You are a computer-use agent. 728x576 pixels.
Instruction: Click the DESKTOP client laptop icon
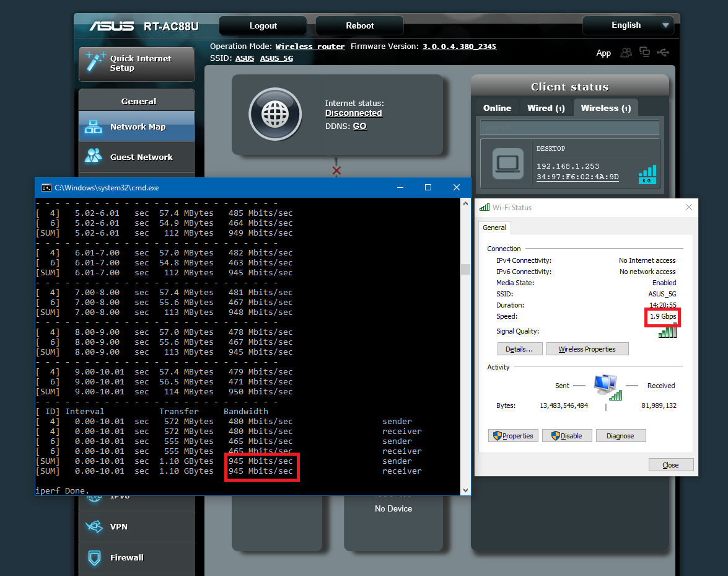point(507,164)
